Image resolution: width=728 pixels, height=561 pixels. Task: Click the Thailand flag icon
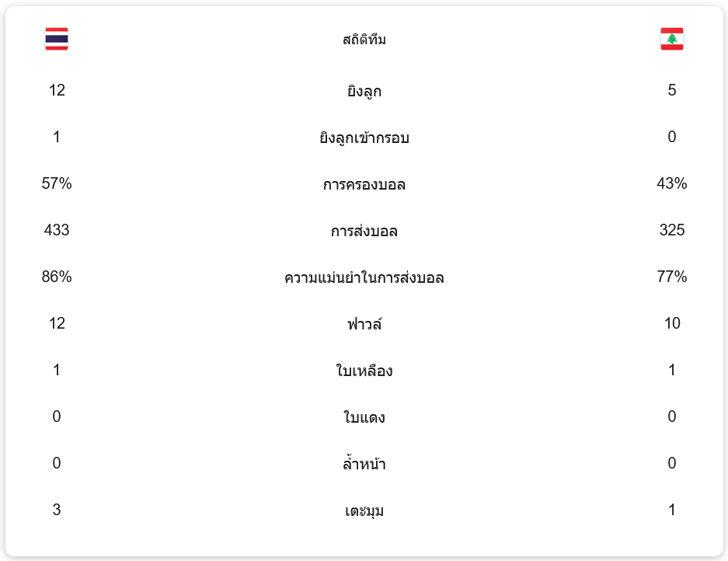(57, 39)
